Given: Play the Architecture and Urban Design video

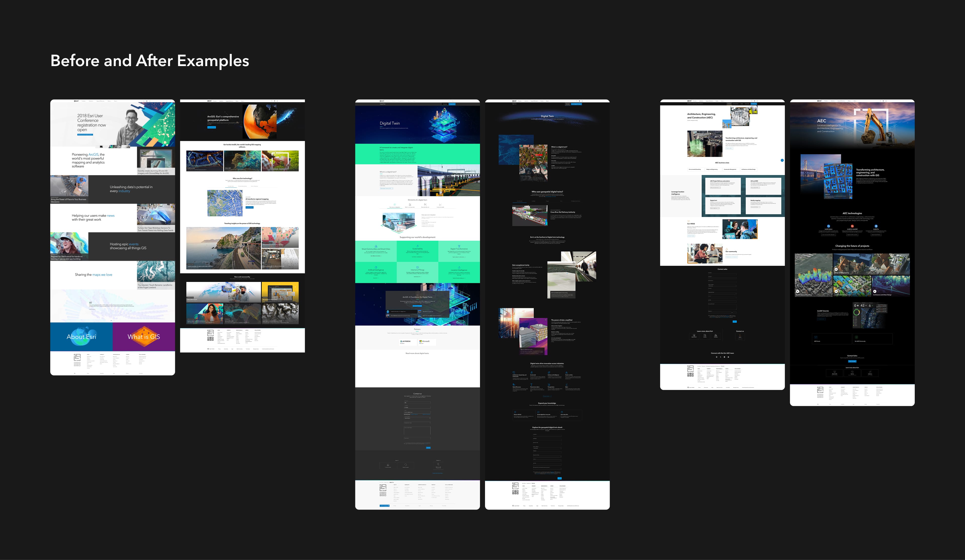Looking at the screenshot, I should tap(875, 291).
